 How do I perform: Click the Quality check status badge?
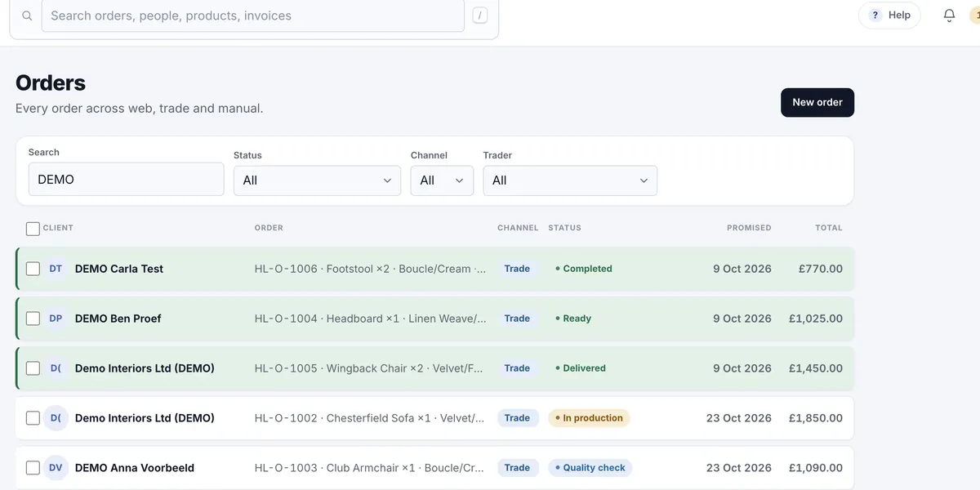[590, 468]
